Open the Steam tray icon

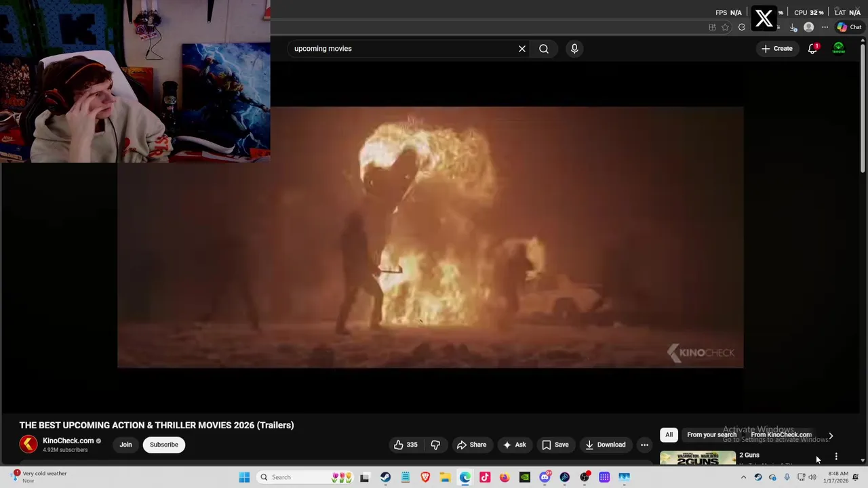[758, 477]
